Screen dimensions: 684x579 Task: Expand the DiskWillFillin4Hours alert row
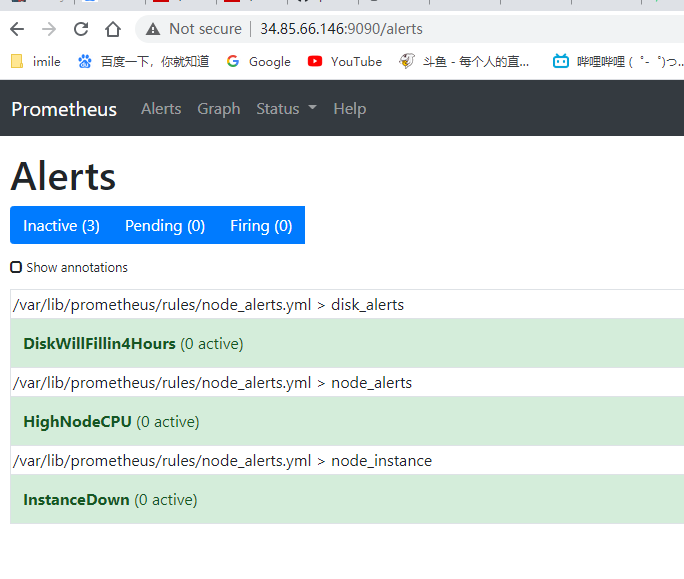347,343
